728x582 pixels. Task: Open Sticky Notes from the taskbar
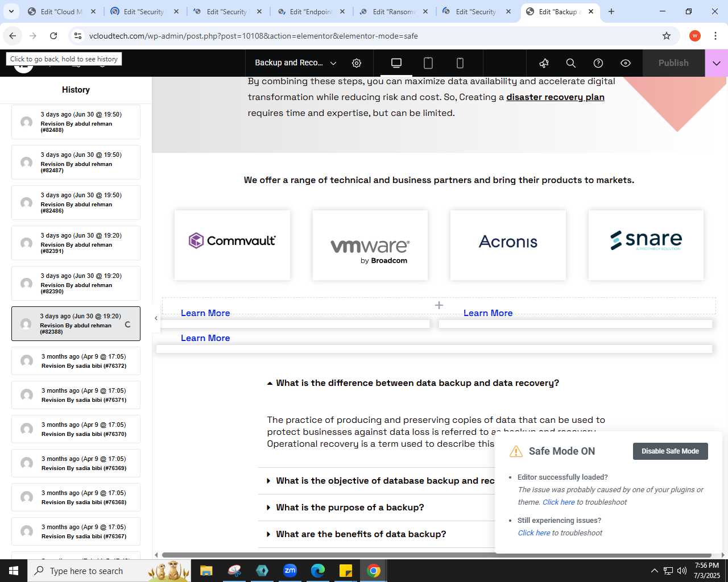point(346,571)
